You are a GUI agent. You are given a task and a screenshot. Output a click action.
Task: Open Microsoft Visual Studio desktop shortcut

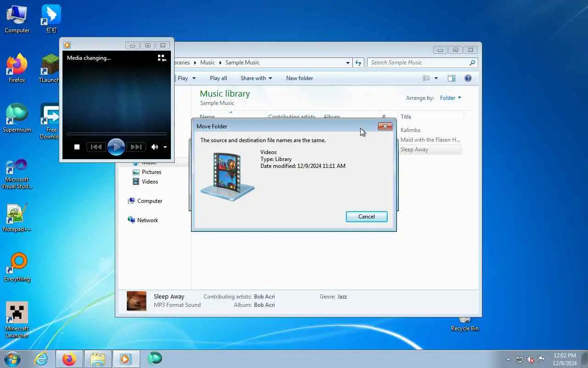point(17,173)
